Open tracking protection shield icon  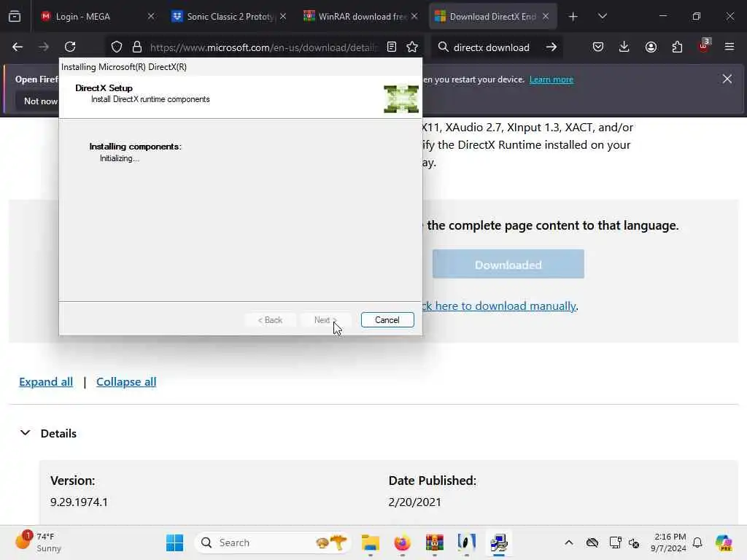pyautogui.click(x=117, y=47)
